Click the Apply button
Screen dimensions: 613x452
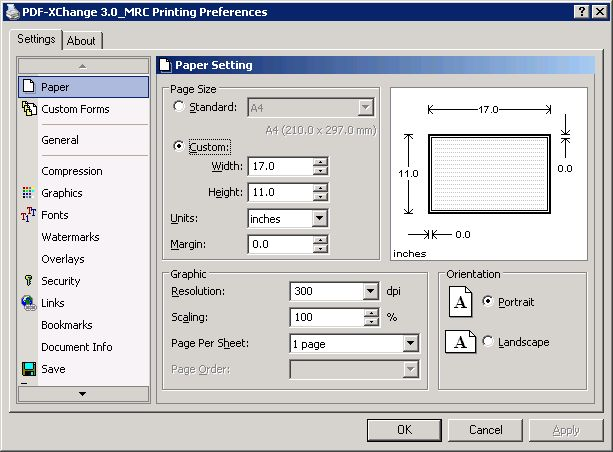pos(566,430)
